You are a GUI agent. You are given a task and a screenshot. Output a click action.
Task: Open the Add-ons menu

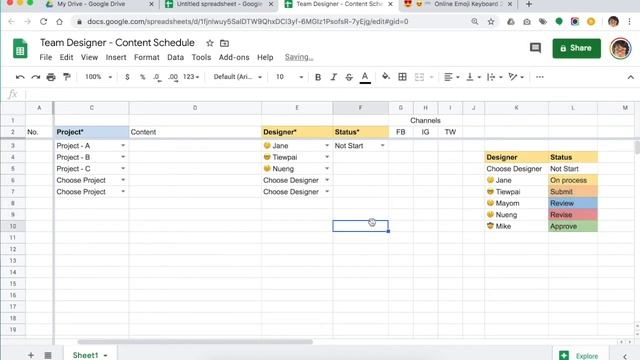coord(234,57)
